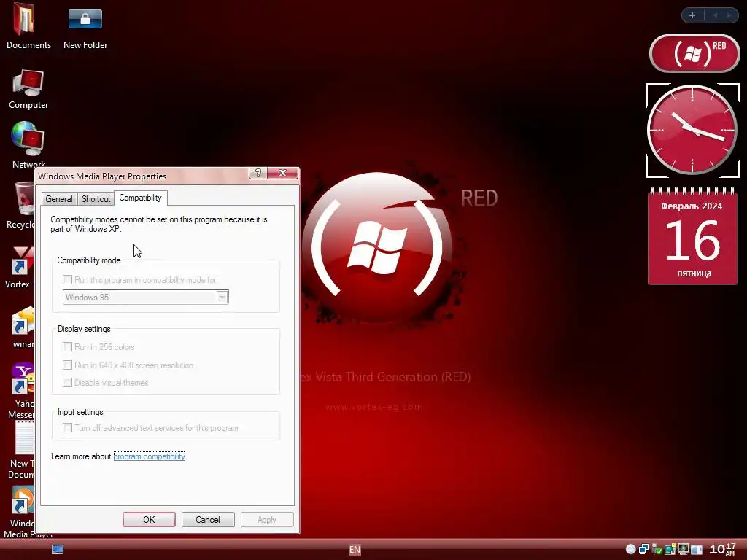Toggle Run this program in compatibility mode
This screenshot has width=747, height=560.
coord(68,280)
